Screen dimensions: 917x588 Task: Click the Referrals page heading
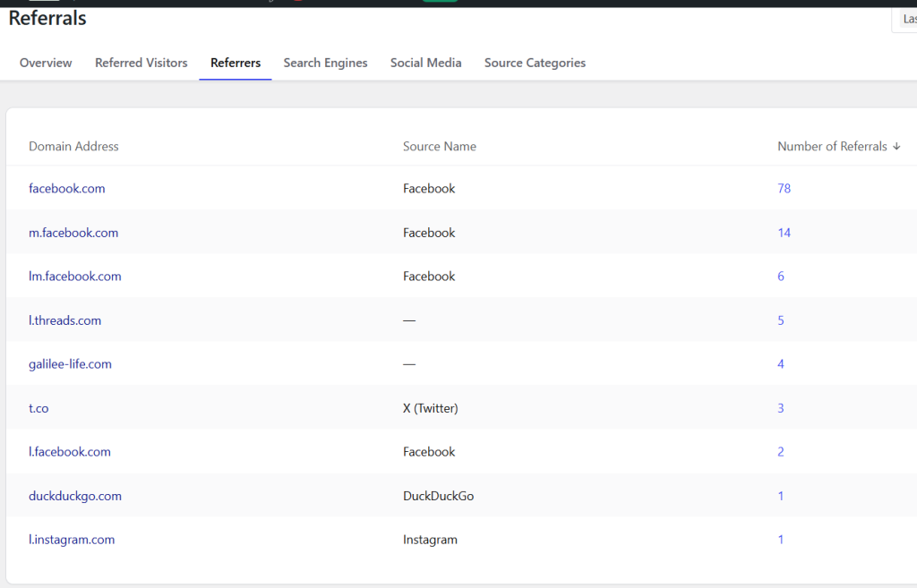(x=47, y=18)
